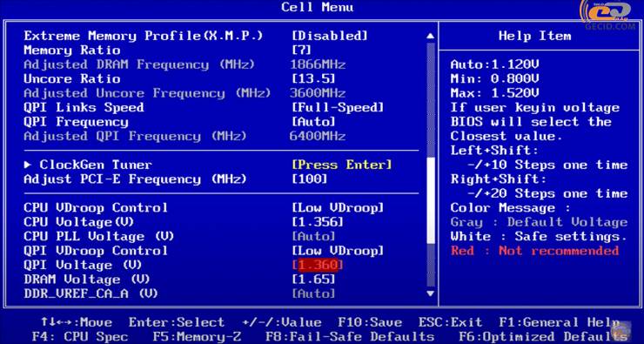Viewport: 644px width, 344px height.
Task: Expand the ClockGen Tuner submenu arrow
Action: coord(28,165)
